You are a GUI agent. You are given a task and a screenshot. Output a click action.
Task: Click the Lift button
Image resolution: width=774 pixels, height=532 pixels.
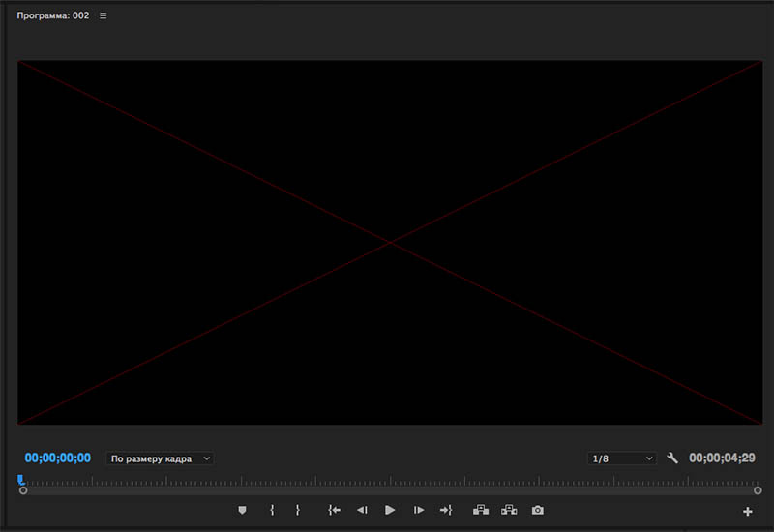click(481, 510)
